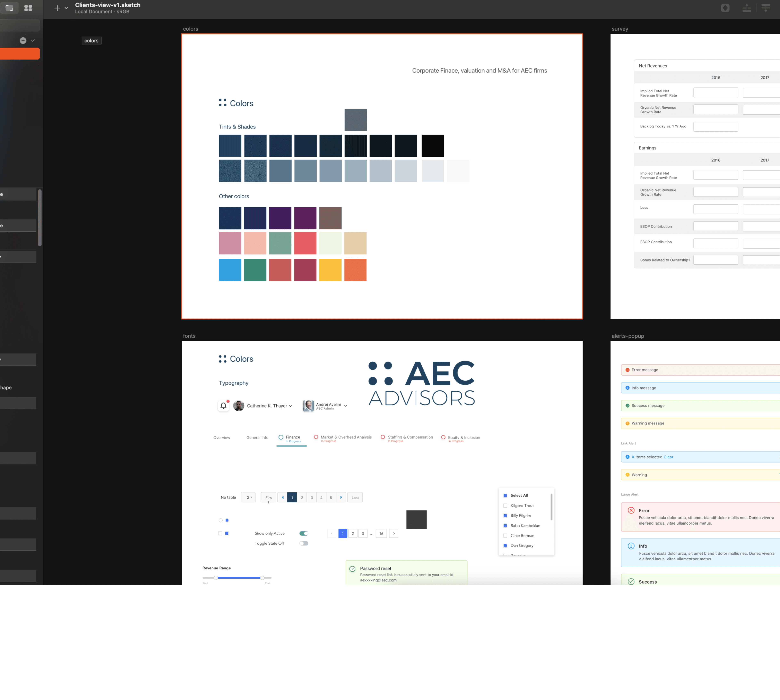Select the 'Tints & Shades' heading text
Screen dimensions: 780x700
(237, 127)
